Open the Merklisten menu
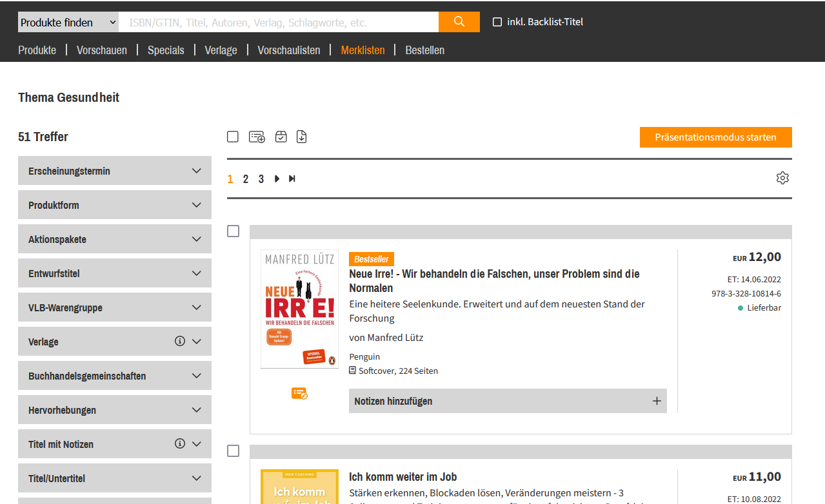This screenshot has height=504, width=825. 363,50
